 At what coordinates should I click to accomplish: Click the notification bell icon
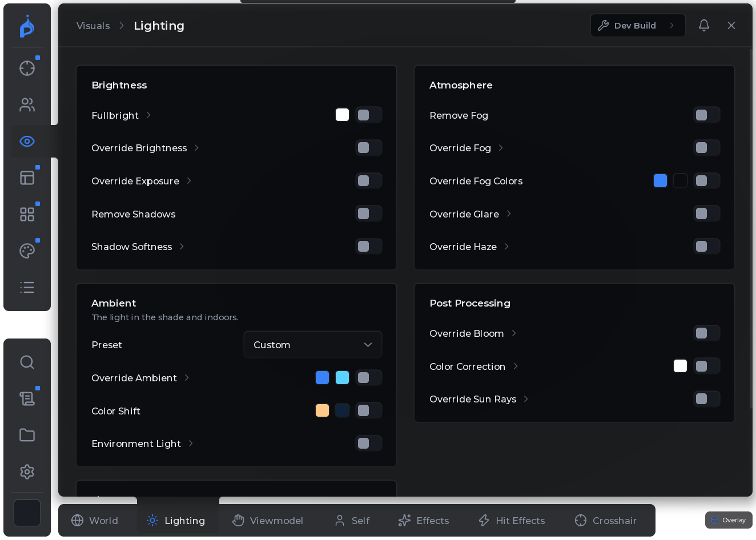[704, 25]
